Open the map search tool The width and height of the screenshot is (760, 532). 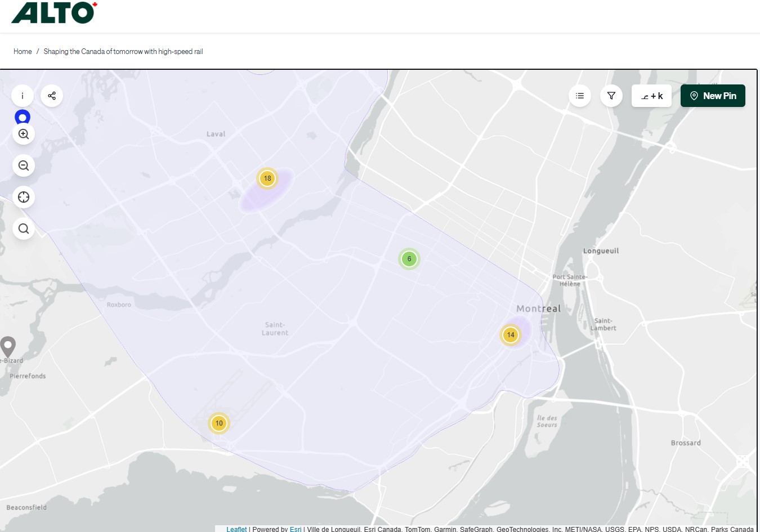pos(24,229)
